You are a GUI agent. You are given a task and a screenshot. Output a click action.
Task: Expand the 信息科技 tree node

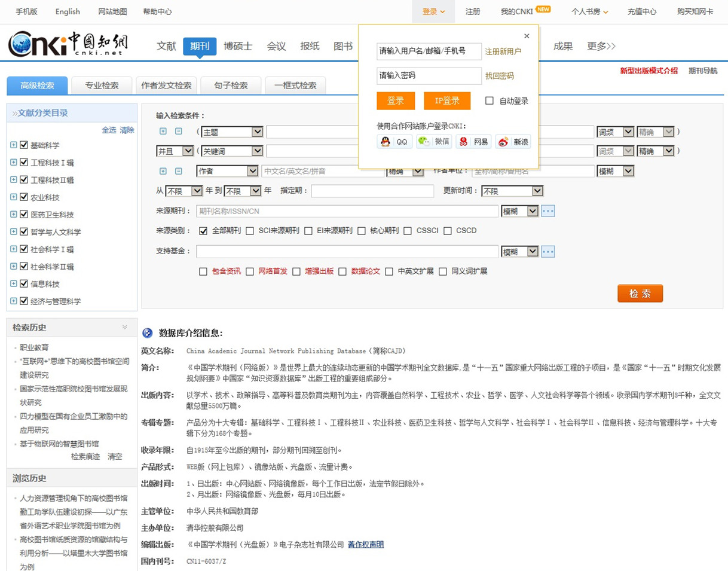pos(14,284)
